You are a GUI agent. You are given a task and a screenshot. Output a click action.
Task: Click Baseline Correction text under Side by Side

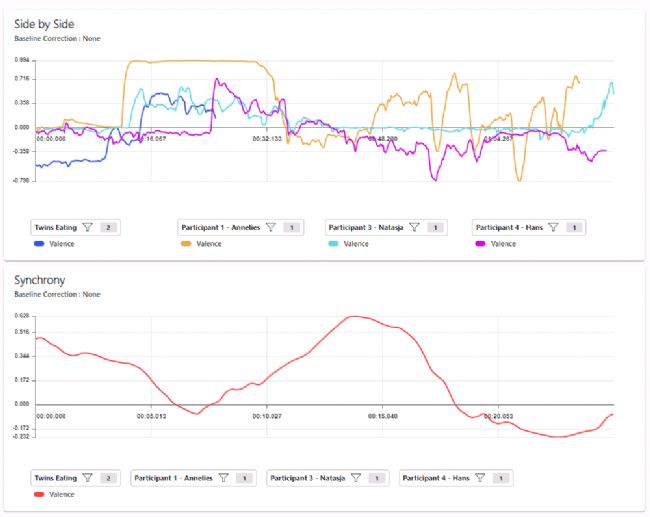tap(57, 38)
